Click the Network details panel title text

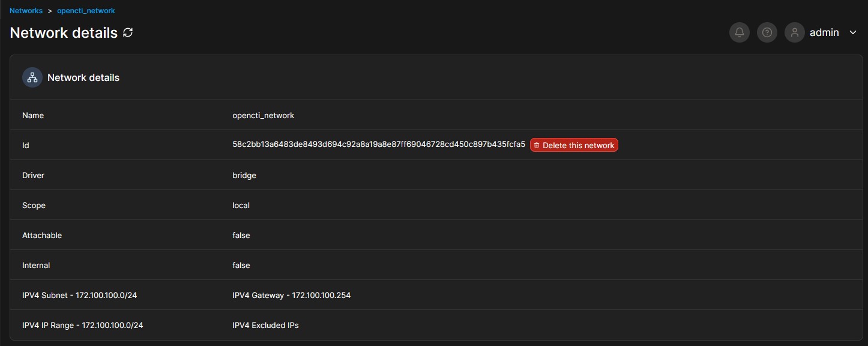click(83, 77)
